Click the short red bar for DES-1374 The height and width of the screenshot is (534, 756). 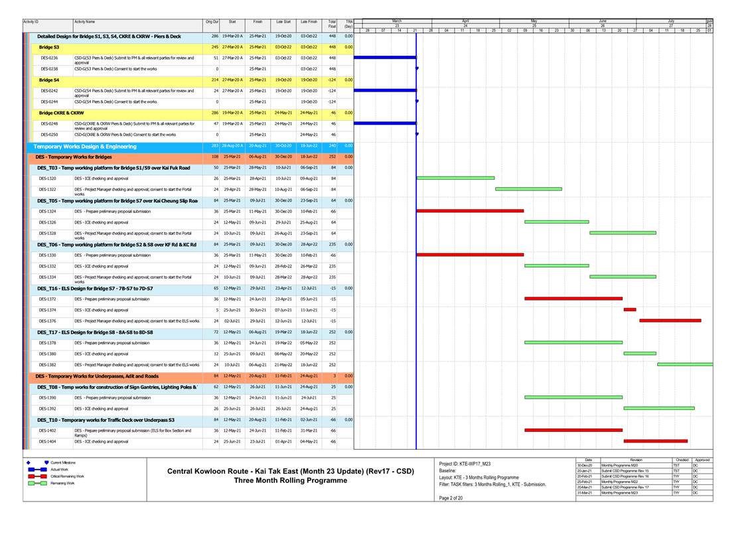[x=629, y=310]
